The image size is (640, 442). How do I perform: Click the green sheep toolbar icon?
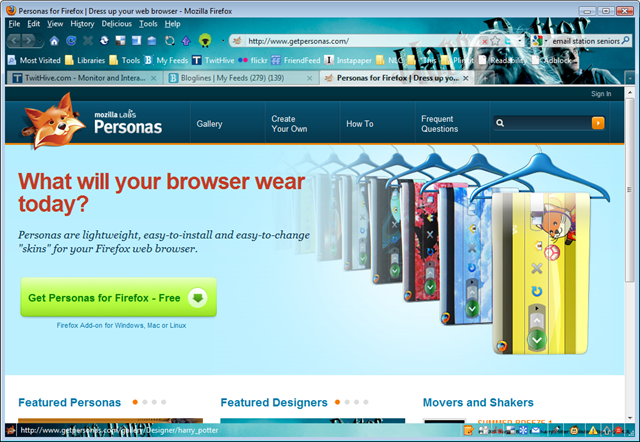point(205,40)
